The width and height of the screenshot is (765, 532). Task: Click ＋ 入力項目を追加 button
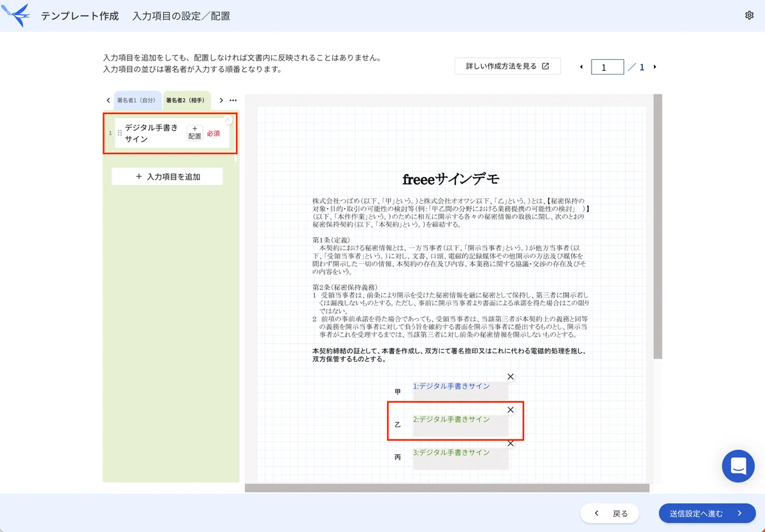pos(167,176)
